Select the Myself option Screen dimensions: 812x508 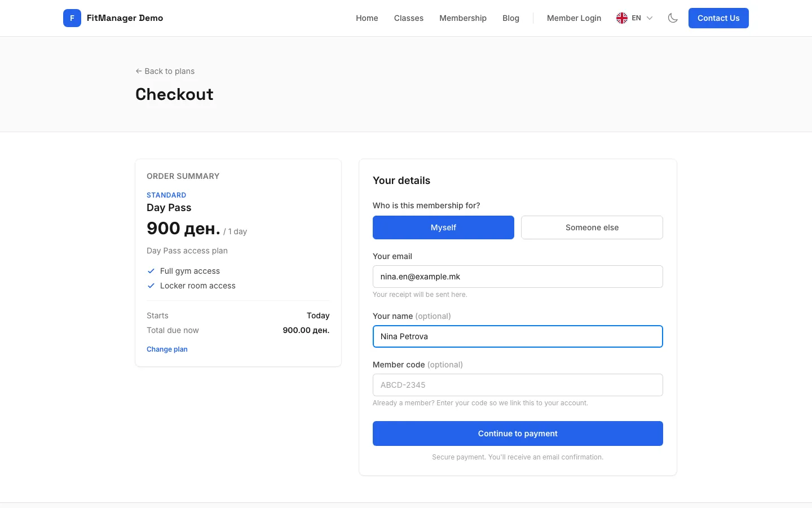pyautogui.click(x=443, y=227)
